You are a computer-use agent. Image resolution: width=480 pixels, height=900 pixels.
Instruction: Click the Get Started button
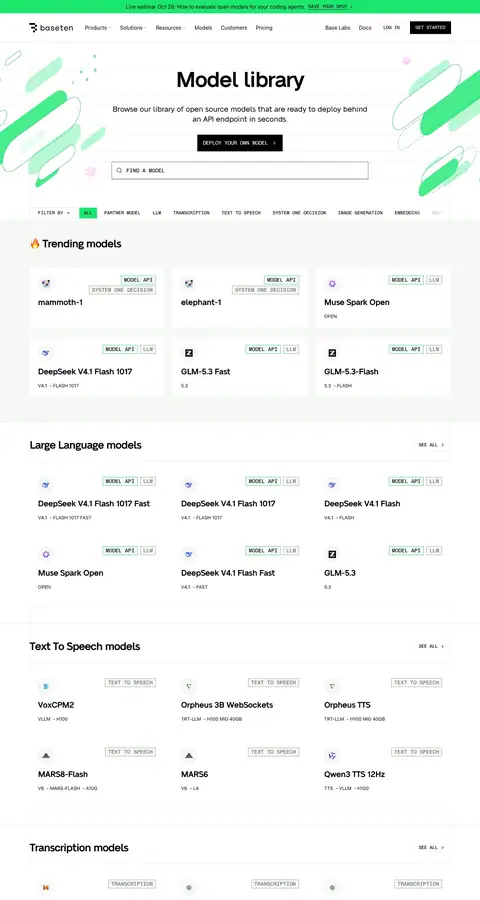430,28
